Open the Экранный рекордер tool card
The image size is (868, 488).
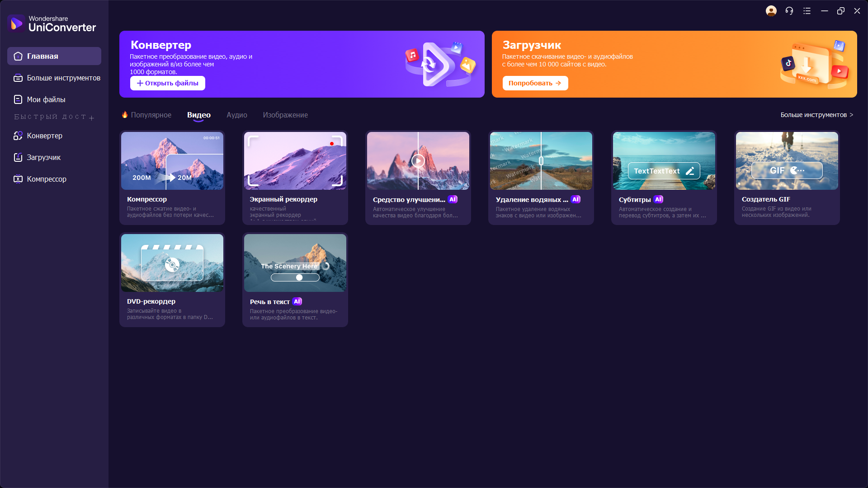(295, 177)
